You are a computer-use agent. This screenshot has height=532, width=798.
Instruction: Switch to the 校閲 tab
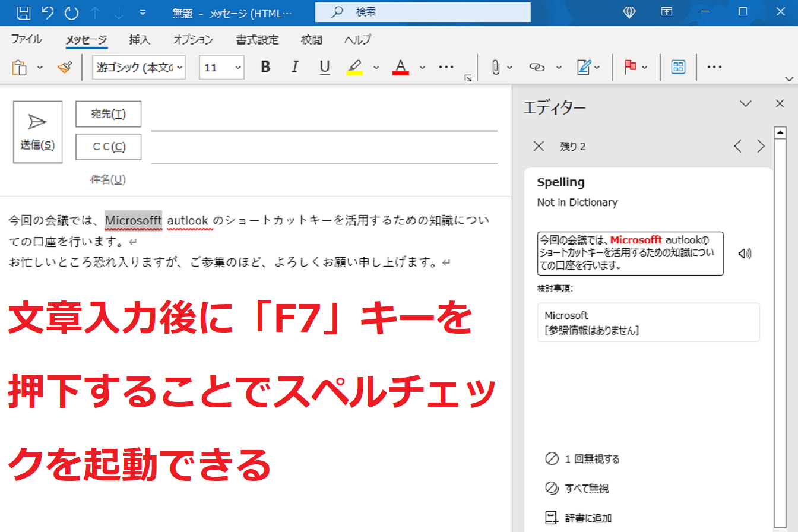(311, 40)
